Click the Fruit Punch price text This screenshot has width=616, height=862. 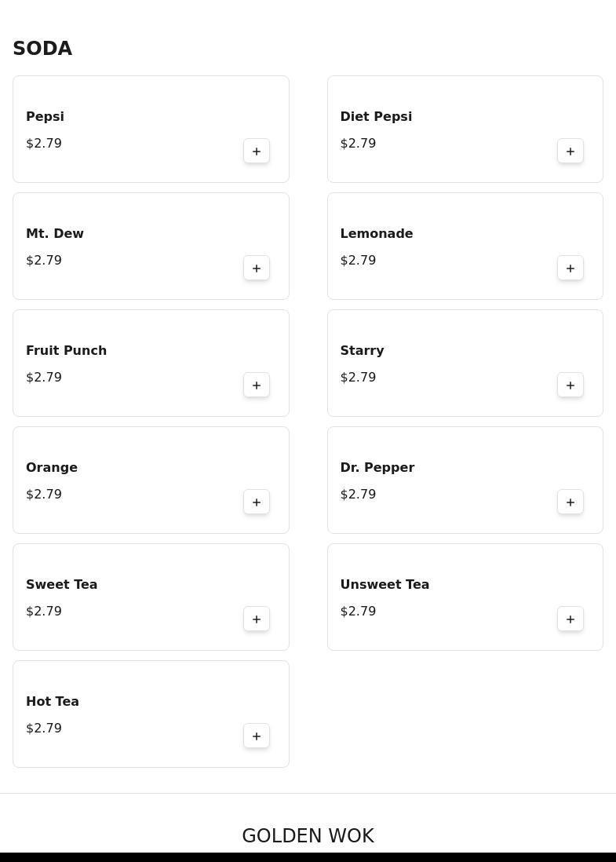pyautogui.click(x=44, y=377)
